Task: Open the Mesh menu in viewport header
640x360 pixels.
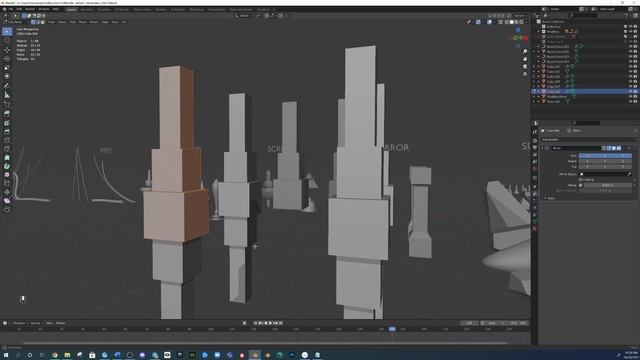Action: 83,22
